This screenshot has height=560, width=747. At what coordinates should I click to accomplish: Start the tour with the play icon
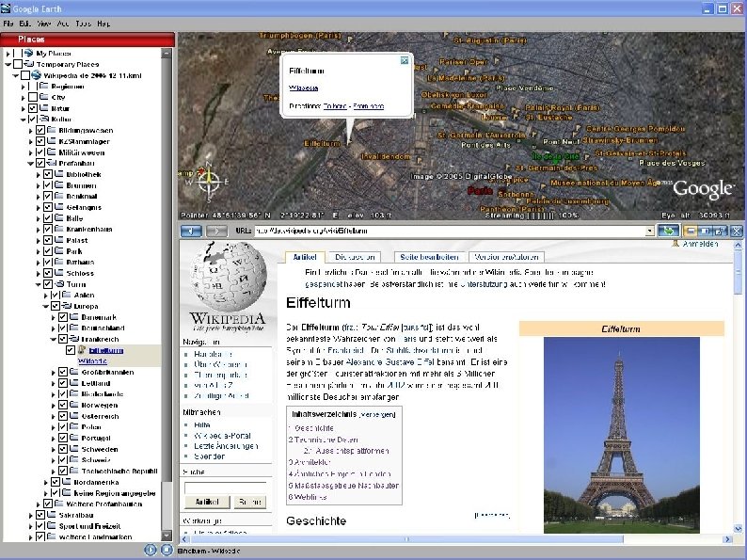(151, 550)
